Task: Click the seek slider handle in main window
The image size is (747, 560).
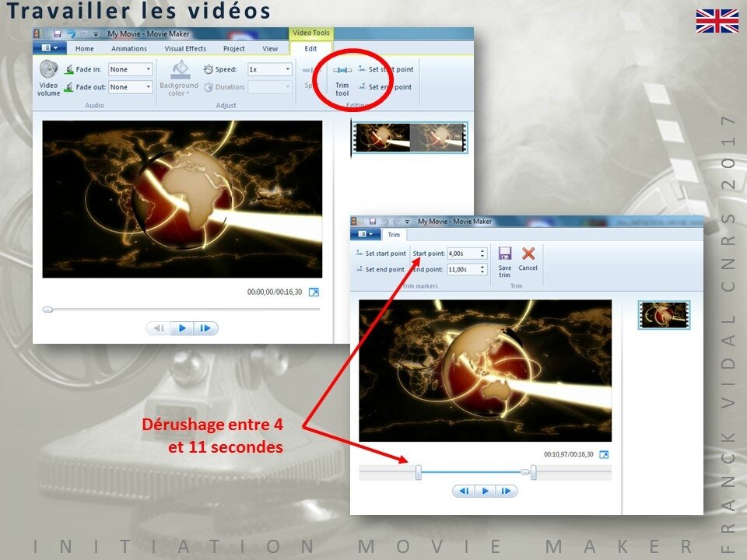Action: [47, 310]
